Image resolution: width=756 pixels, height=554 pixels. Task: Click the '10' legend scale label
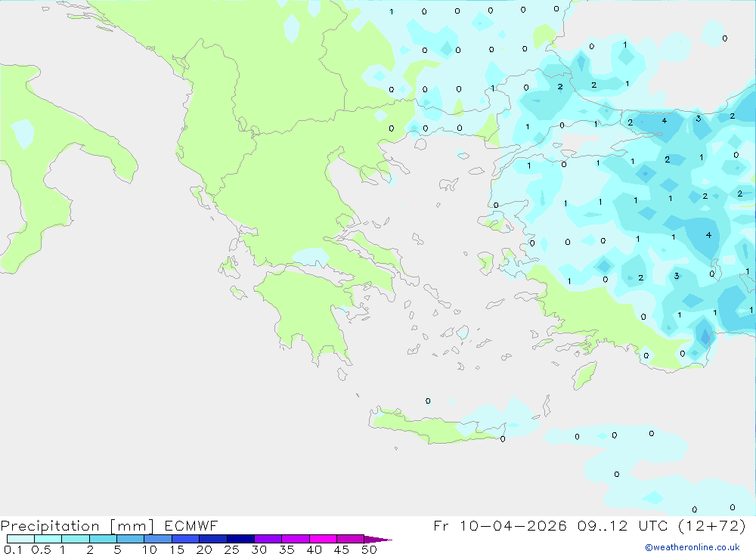tap(150, 549)
